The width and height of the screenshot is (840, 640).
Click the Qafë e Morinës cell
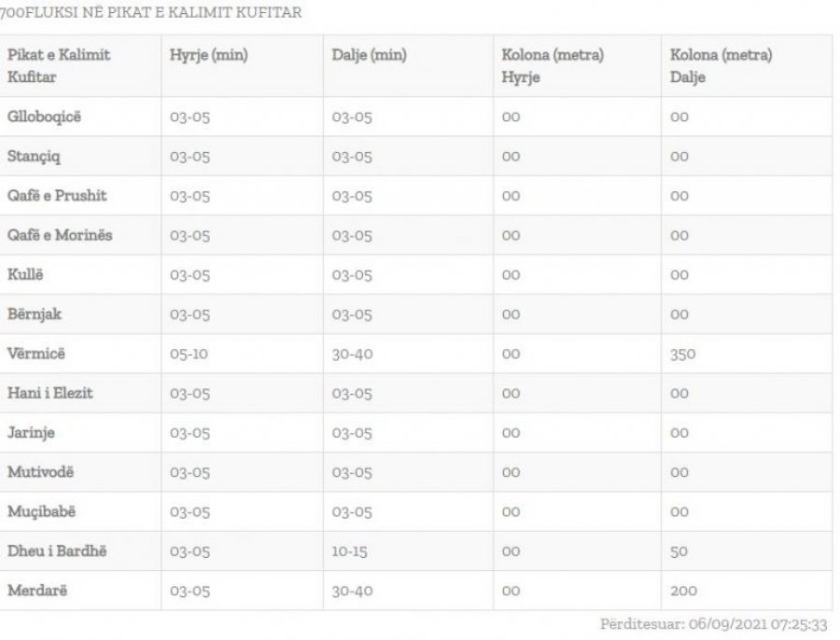click(x=60, y=235)
